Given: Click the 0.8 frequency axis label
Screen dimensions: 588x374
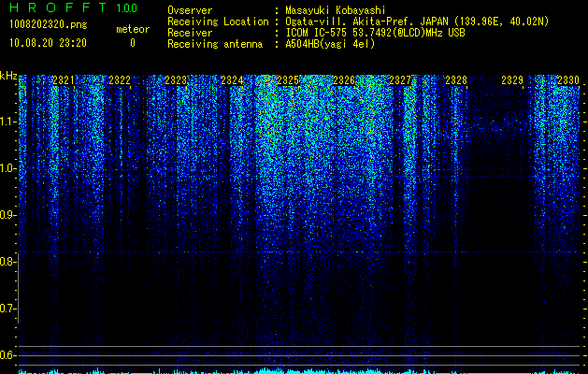Looking at the screenshot, I should click(x=7, y=262).
